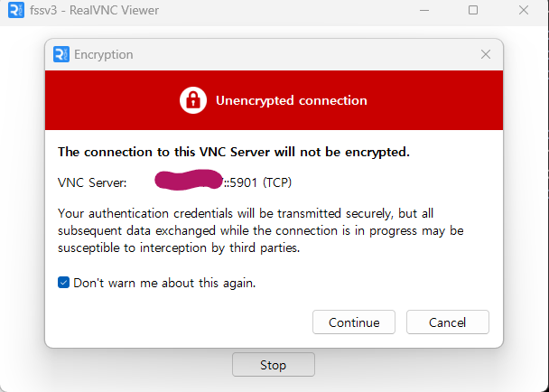Cancel the unencrypted connection prompt
The image size is (549, 392).
[448, 322]
